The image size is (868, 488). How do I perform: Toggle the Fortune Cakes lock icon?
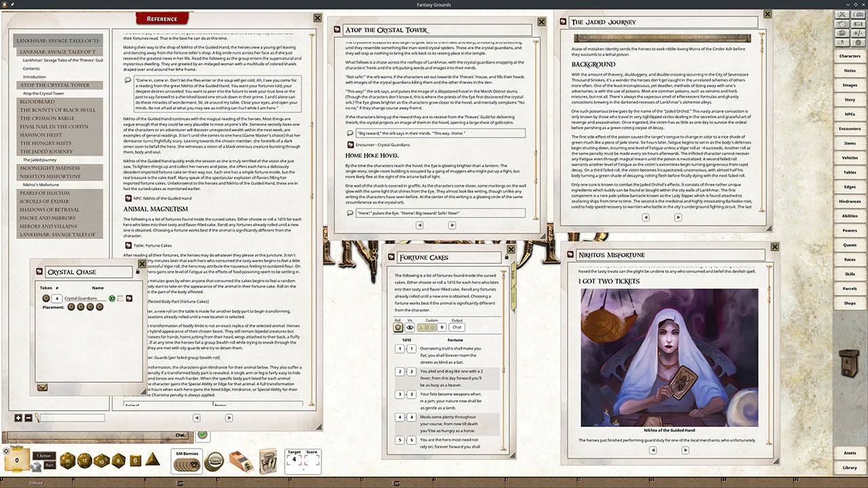click(507, 258)
